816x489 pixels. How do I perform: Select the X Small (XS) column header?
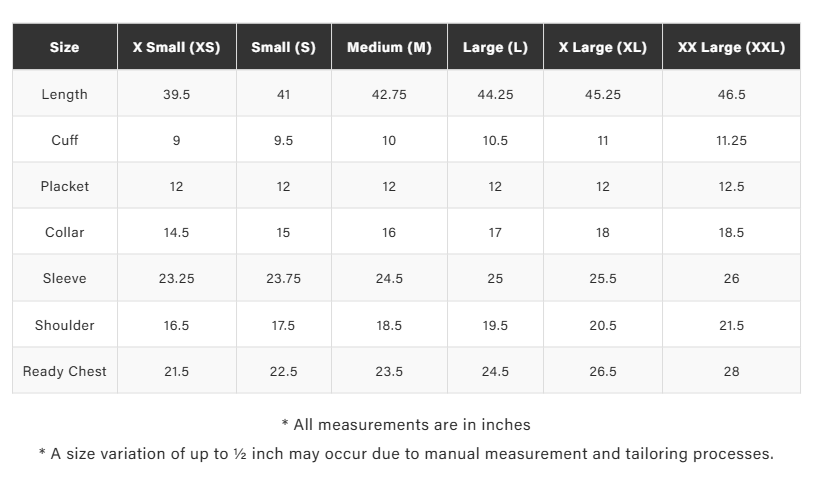pyautogui.click(x=176, y=47)
